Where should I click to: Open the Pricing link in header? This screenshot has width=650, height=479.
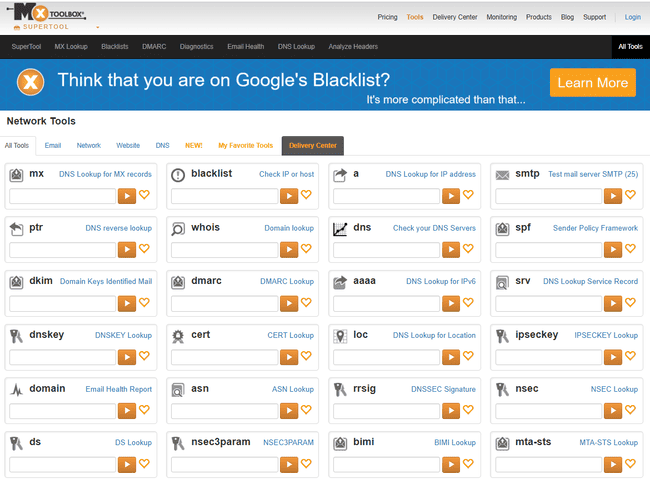(x=387, y=17)
